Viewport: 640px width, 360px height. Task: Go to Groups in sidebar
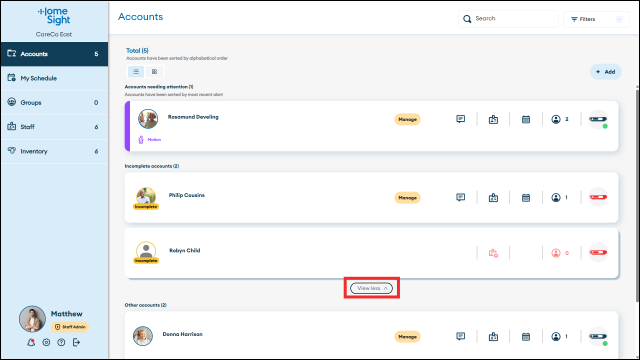54,102
